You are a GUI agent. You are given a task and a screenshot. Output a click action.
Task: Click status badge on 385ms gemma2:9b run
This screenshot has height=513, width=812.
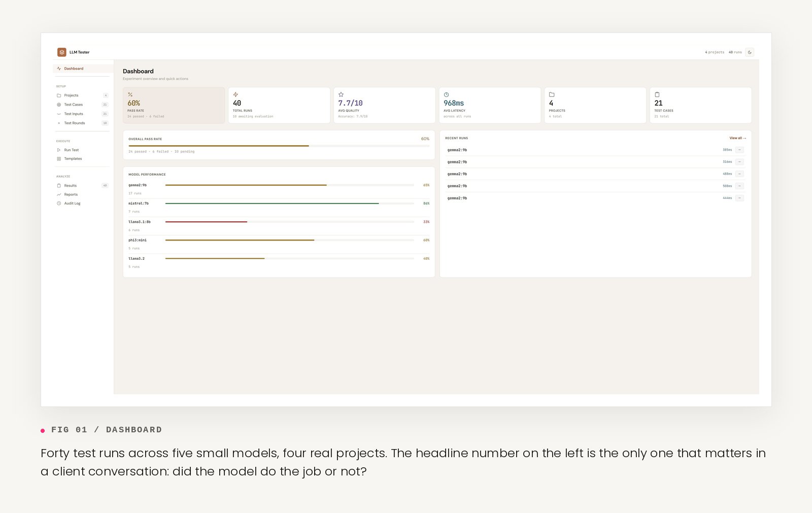point(739,150)
